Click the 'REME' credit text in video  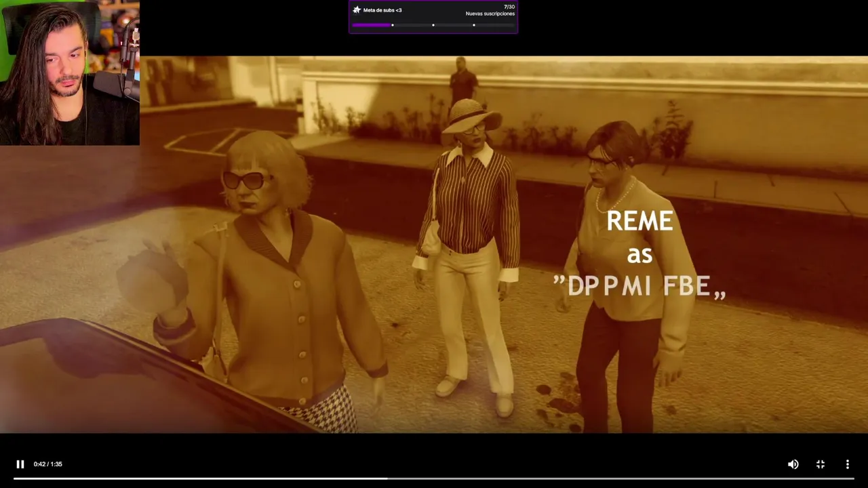(639, 221)
